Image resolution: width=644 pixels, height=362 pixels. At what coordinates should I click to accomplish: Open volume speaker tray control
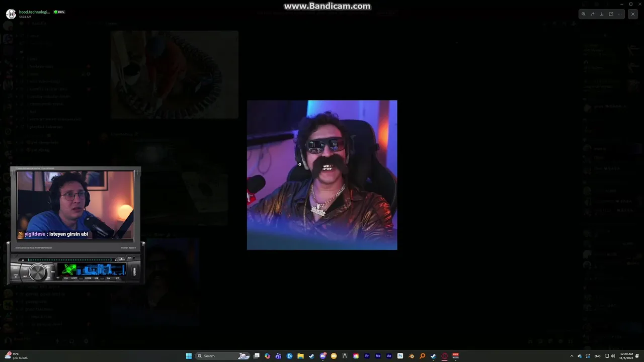[x=613, y=356]
